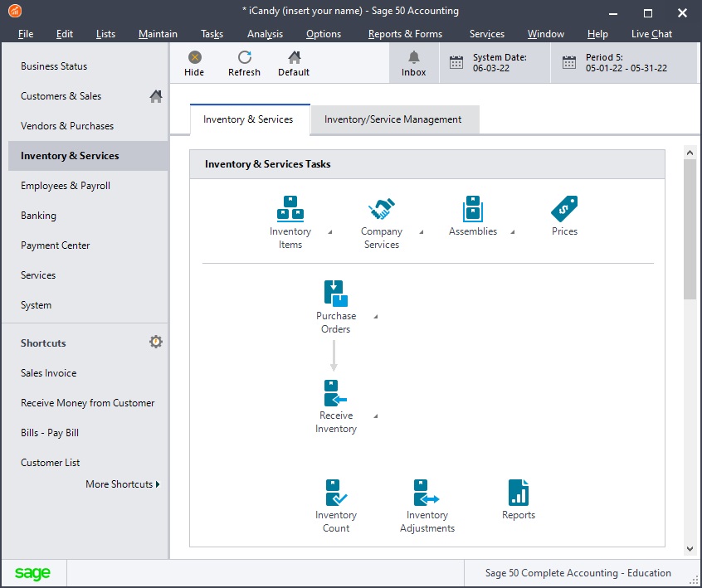The width and height of the screenshot is (702, 588).
Task: Select the Inventory & Services tab
Action: pos(248,119)
